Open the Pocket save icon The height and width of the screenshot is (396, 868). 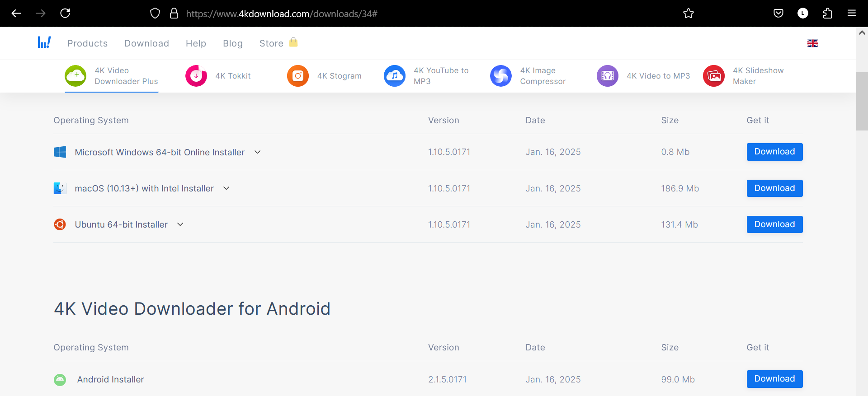(778, 14)
